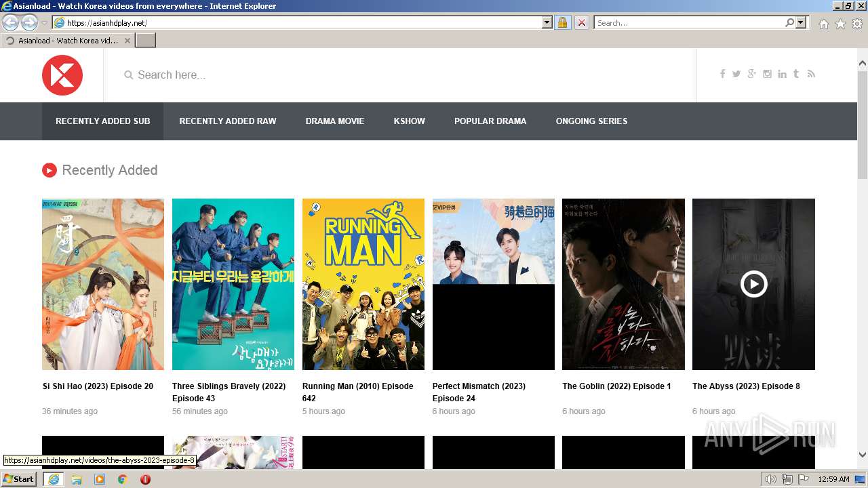Expand the address bar URL dropdown
This screenshot has height=488, width=868.
click(547, 23)
